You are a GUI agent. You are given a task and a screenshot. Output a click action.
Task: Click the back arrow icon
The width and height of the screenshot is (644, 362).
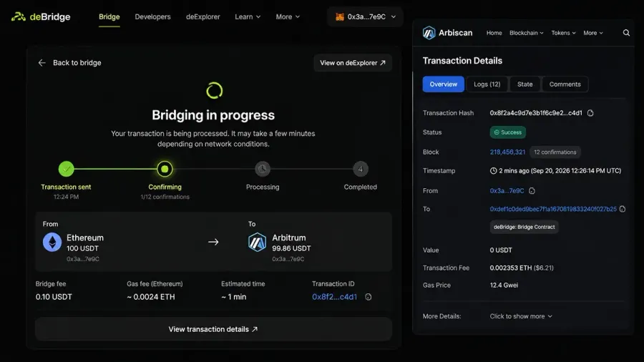(x=42, y=63)
